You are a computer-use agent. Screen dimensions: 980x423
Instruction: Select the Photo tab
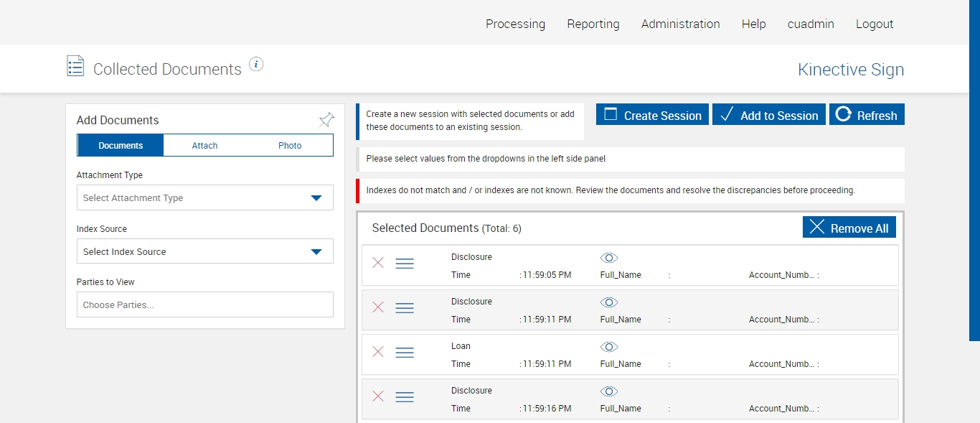coord(290,146)
